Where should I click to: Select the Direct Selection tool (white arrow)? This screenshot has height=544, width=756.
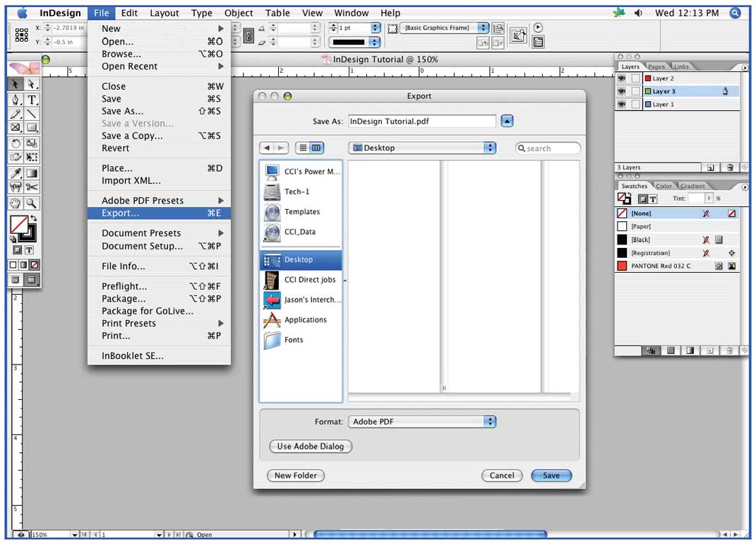click(31, 84)
